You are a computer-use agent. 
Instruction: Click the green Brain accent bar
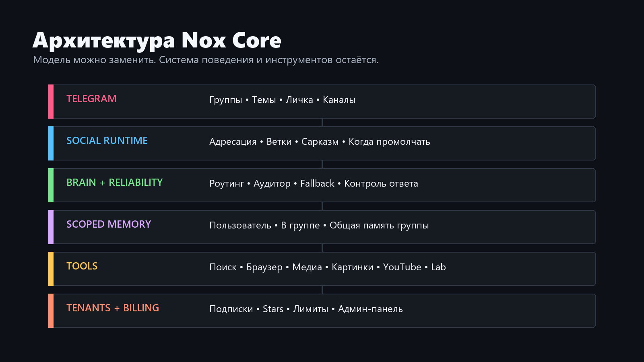pyautogui.click(x=51, y=185)
